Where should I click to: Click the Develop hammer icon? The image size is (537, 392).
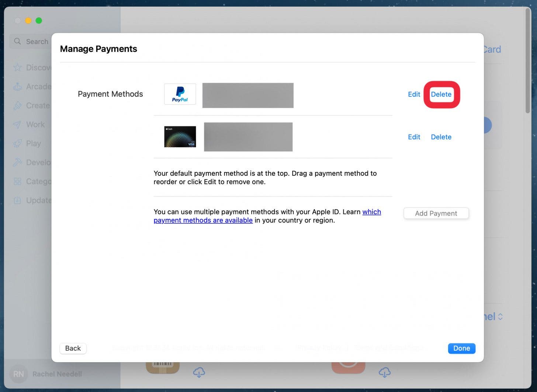coord(17,162)
